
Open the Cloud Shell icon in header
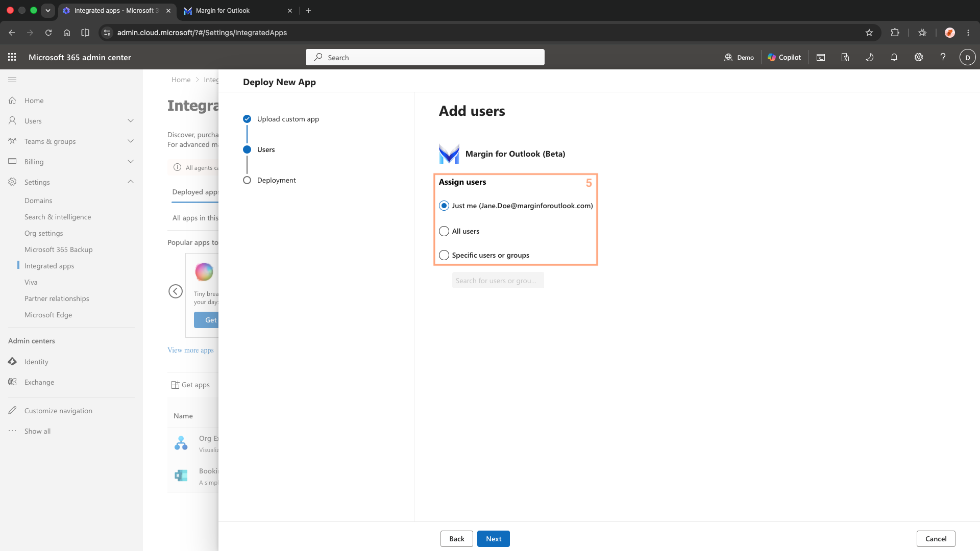click(x=821, y=57)
